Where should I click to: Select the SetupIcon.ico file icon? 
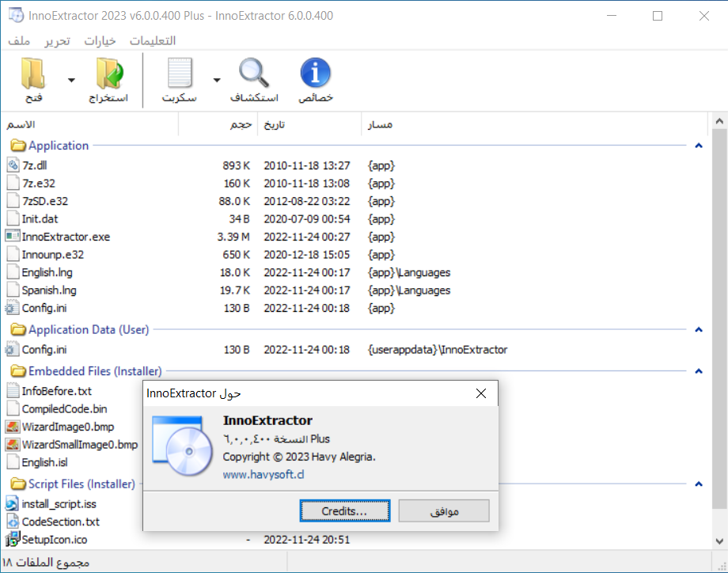(13, 540)
